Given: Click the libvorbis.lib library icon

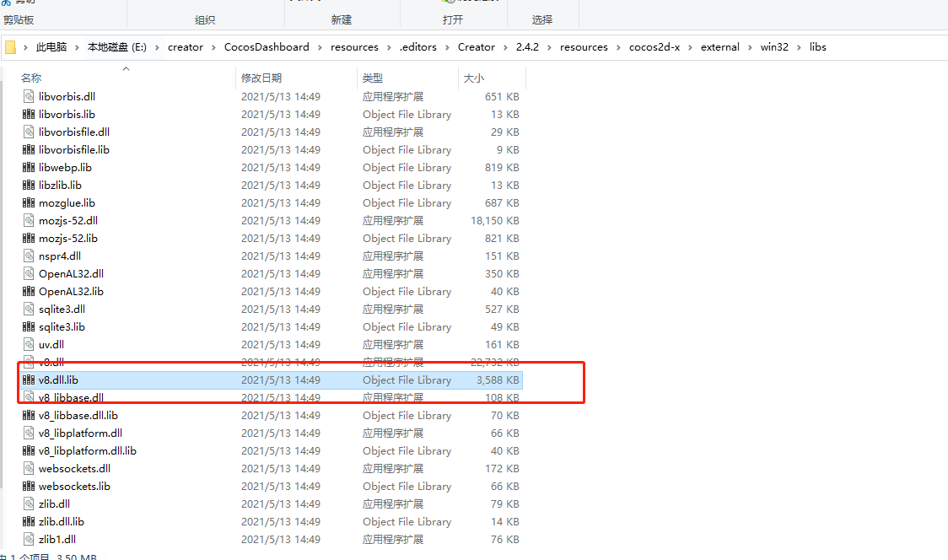Looking at the screenshot, I should coord(29,114).
